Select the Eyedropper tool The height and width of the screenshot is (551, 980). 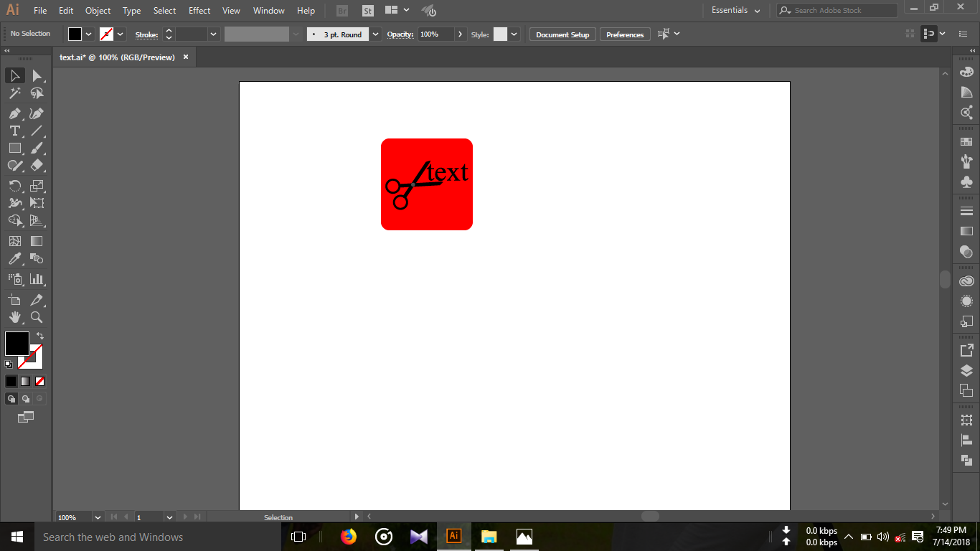[x=14, y=259]
